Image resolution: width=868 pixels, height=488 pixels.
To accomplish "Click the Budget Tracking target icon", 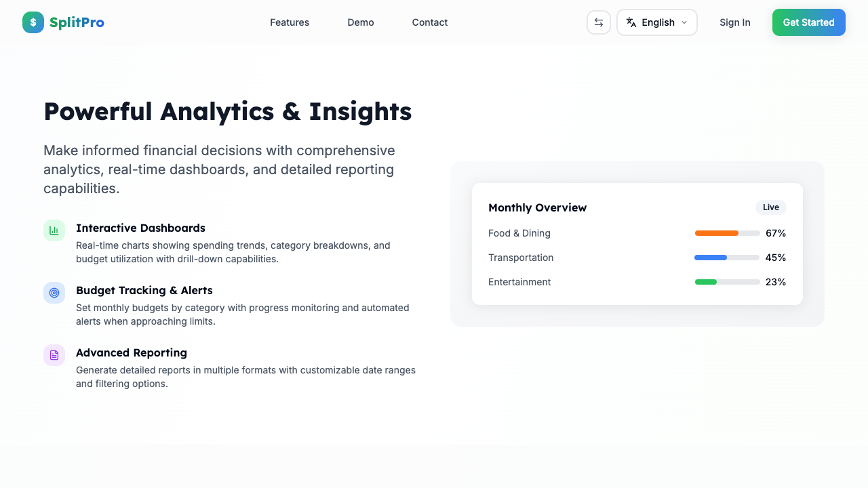I will [54, 293].
